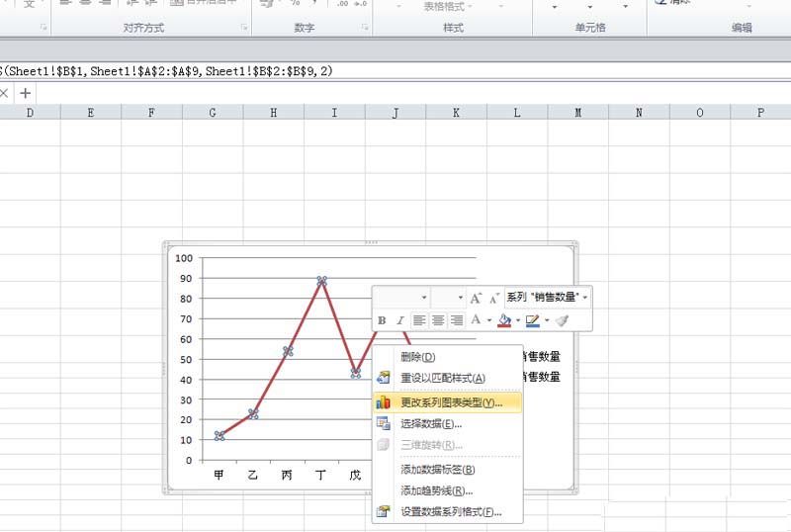Click the shape fill paint bucket icon

point(504,320)
